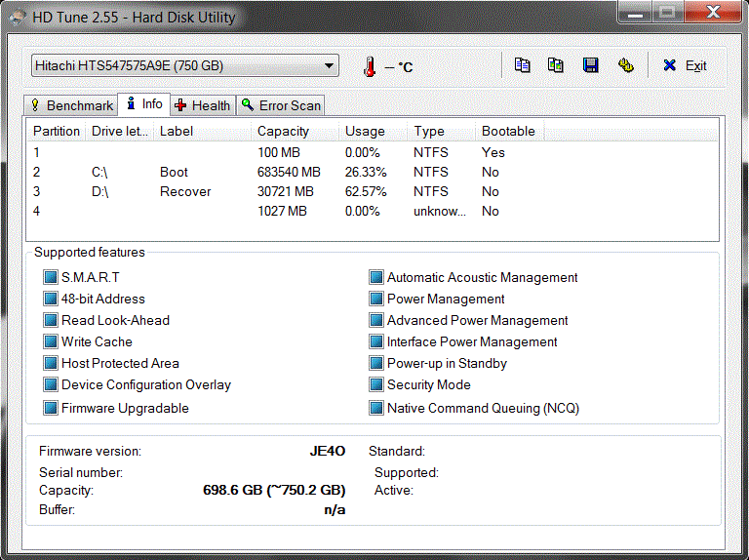Toggle Device Configuration Overlay checkbox

[51, 384]
